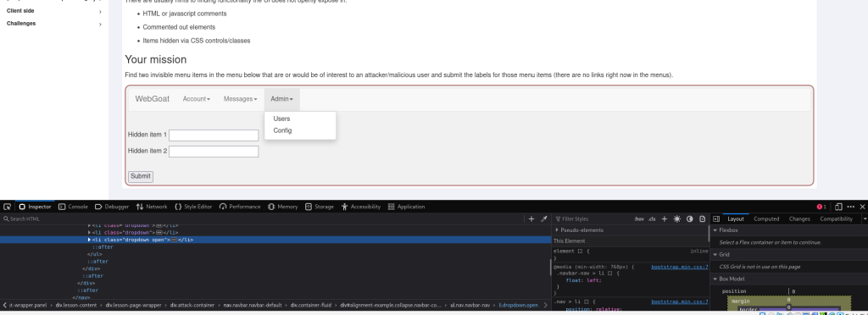868x315 pixels.
Task: Click the WebGoat navbar brand link
Action: (153, 99)
